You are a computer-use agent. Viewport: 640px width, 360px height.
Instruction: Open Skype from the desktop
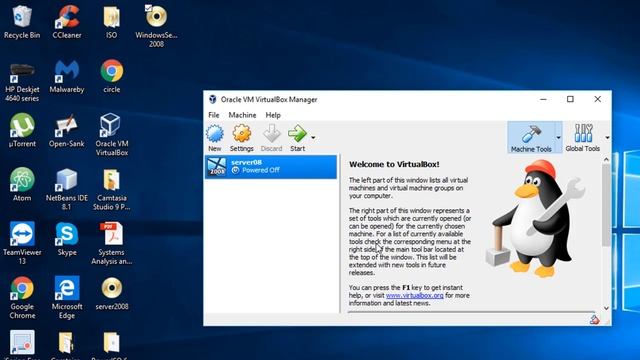coord(67,239)
